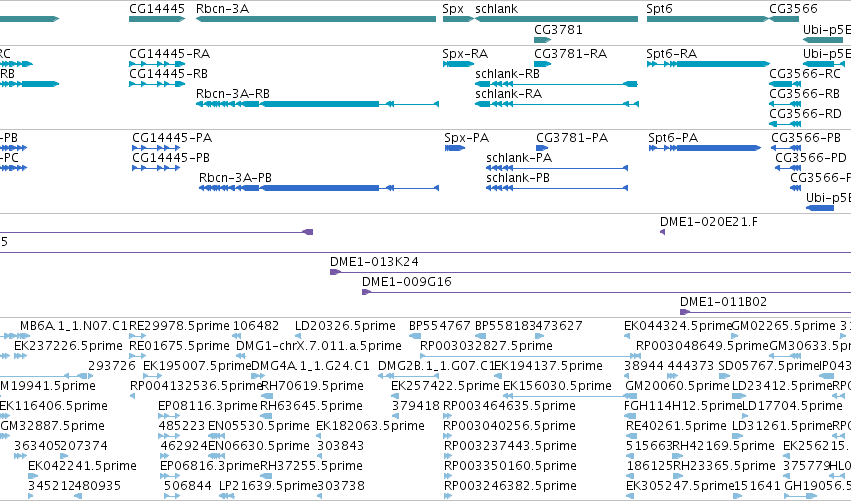This screenshot has width=851, height=501.
Task: Select the CG3566-PD protein label
Action: click(811, 158)
